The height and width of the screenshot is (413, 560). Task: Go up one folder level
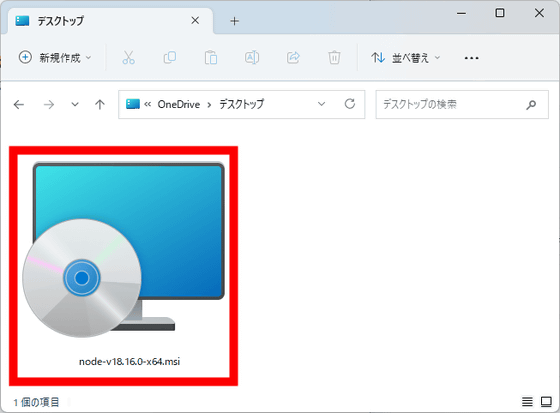[100, 104]
